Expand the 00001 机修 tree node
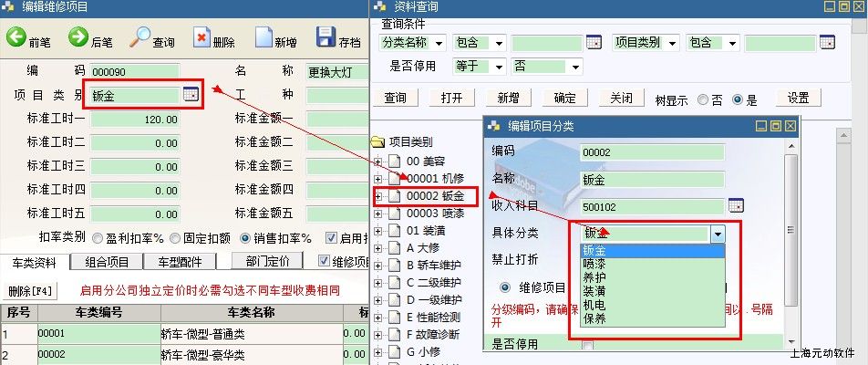The width and height of the screenshot is (868, 365). (378, 178)
